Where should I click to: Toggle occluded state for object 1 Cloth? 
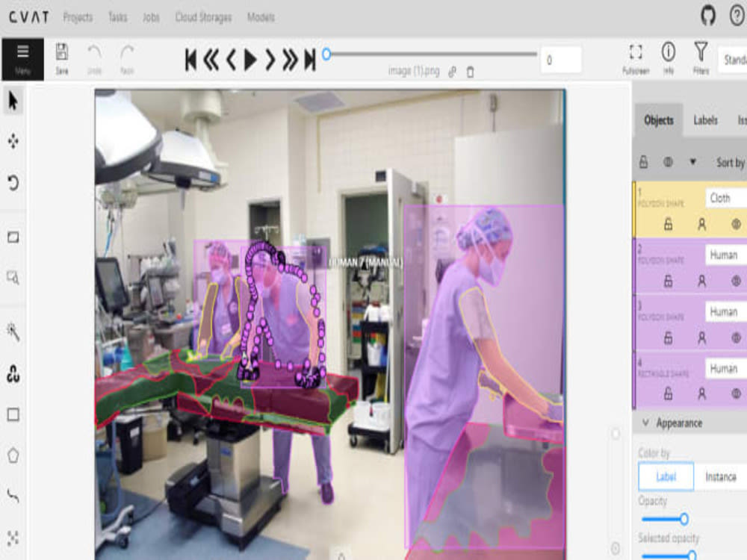pyautogui.click(x=701, y=224)
